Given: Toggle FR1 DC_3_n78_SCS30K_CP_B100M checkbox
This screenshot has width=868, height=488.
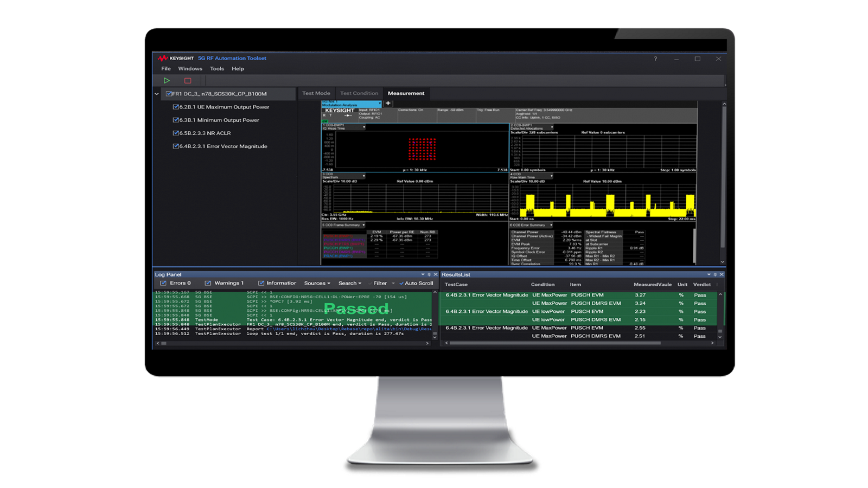Looking at the screenshot, I should tap(169, 94).
